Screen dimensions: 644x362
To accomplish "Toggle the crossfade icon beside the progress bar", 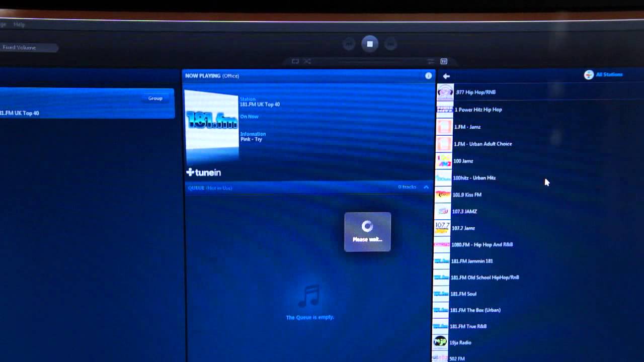I will [431, 61].
